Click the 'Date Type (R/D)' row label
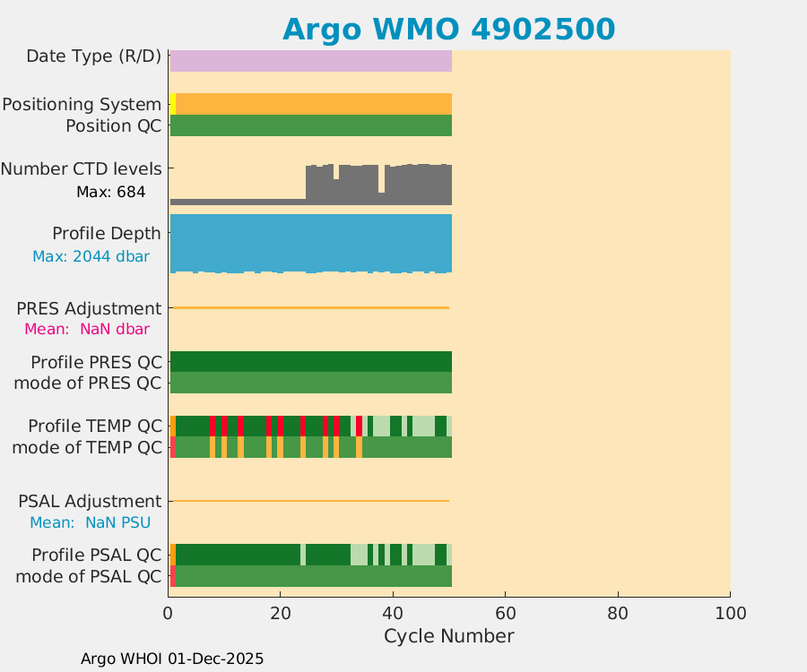807x672 pixels. tap(93, 56)
